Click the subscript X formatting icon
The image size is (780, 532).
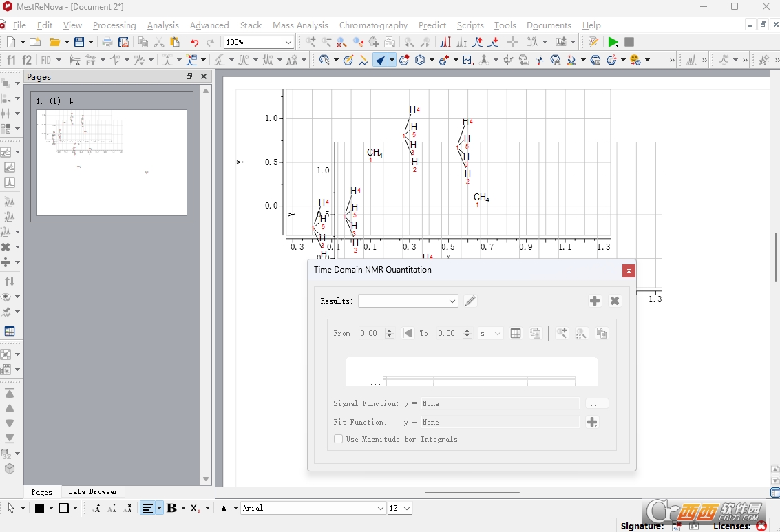coord(195,508)
